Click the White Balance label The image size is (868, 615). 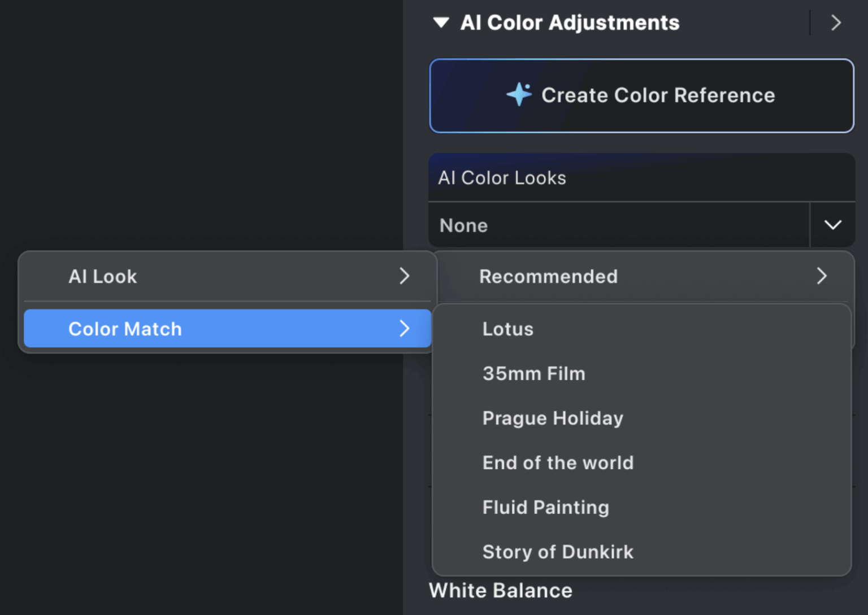click(x=500, y=590)
